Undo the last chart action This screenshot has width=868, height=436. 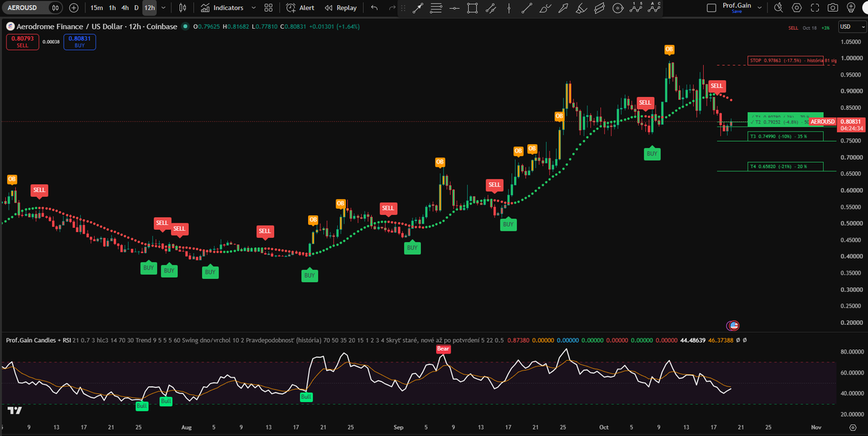click(374, 7)
